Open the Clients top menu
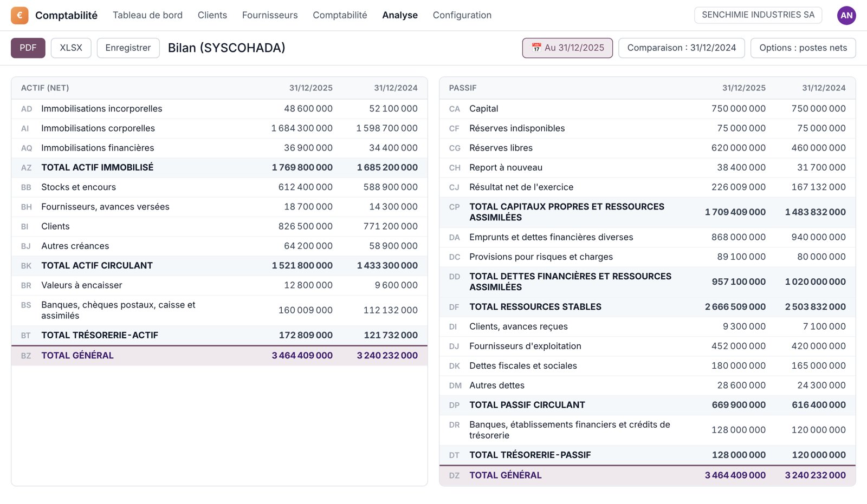 pyautogui.click(x=212, y=15)
